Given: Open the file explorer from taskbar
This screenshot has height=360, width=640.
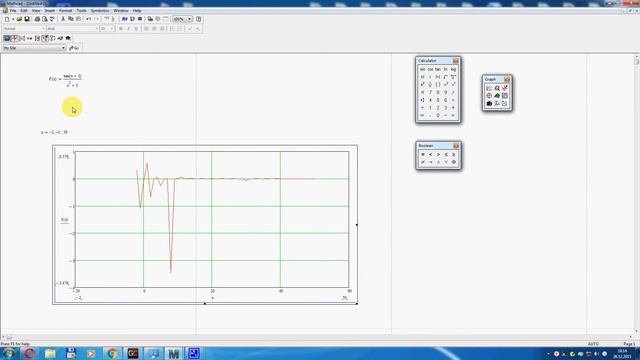Looking at the screenshot, I should [50, 353].
